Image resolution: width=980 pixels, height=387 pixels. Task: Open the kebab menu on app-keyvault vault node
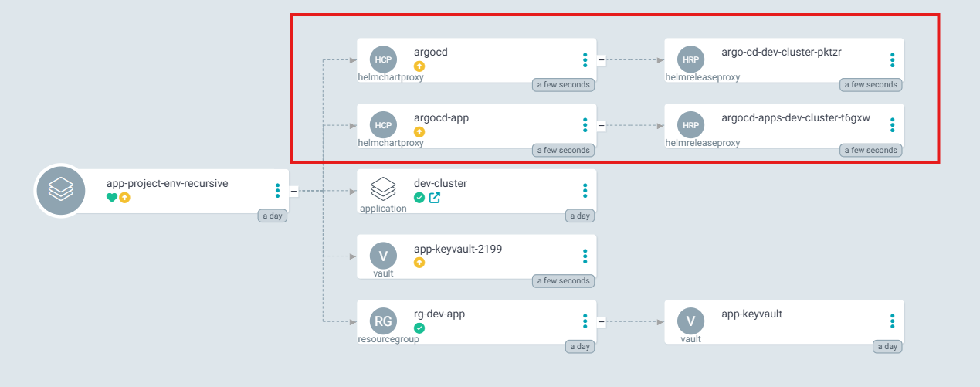(892, 321)
